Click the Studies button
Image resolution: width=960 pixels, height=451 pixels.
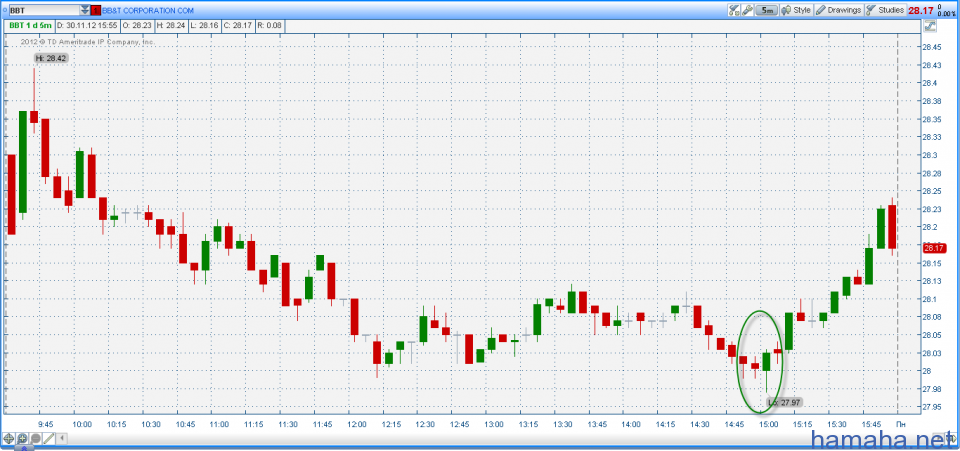tap(884, 9)
